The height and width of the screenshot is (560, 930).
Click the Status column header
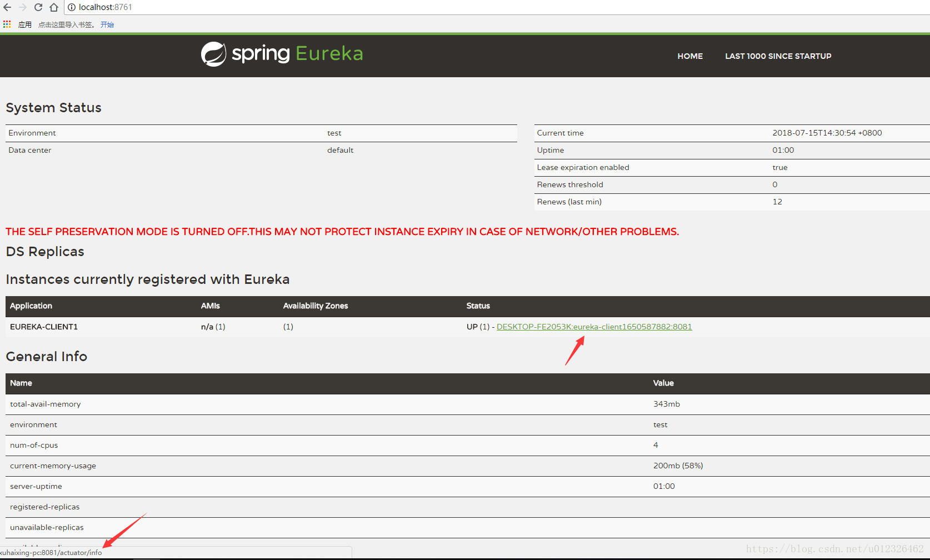point(478,306)
